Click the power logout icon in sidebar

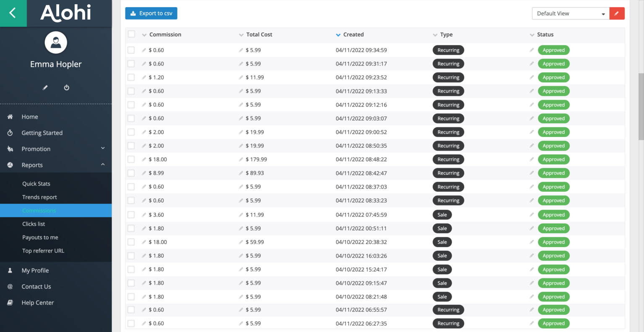pos(67,88)
